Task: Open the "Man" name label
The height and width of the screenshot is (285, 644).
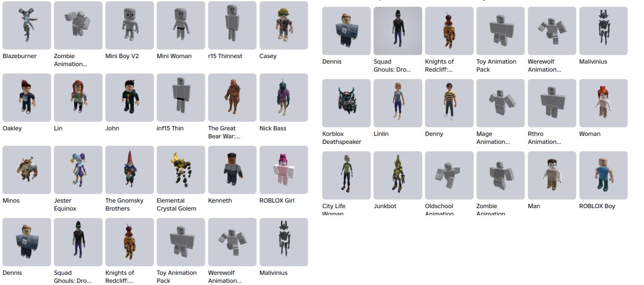Action: 534,206
